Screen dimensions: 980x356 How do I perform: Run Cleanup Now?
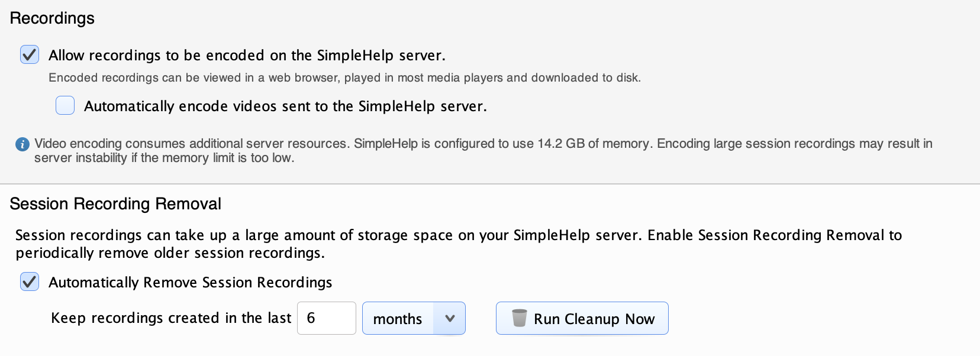(582, 318)
